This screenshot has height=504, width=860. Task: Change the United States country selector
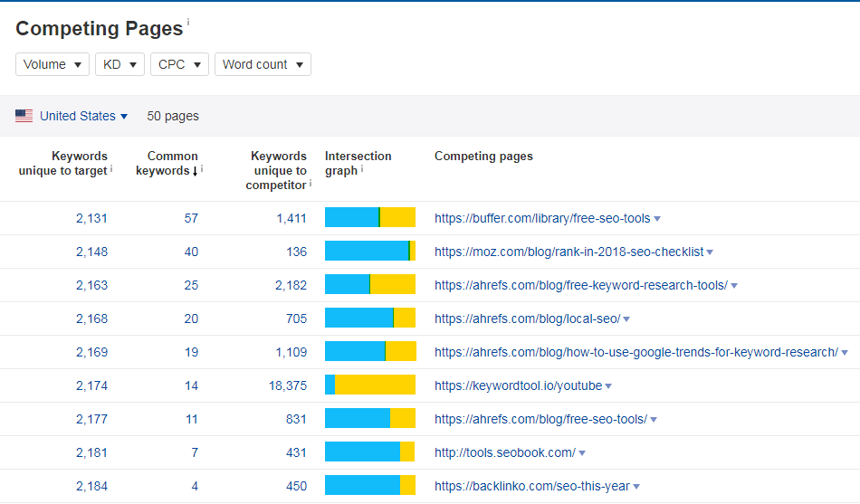(x=83, y=116)
